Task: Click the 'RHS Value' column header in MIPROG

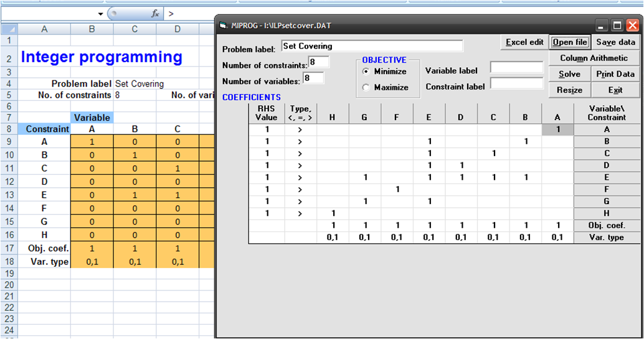Action: point(267,113)
